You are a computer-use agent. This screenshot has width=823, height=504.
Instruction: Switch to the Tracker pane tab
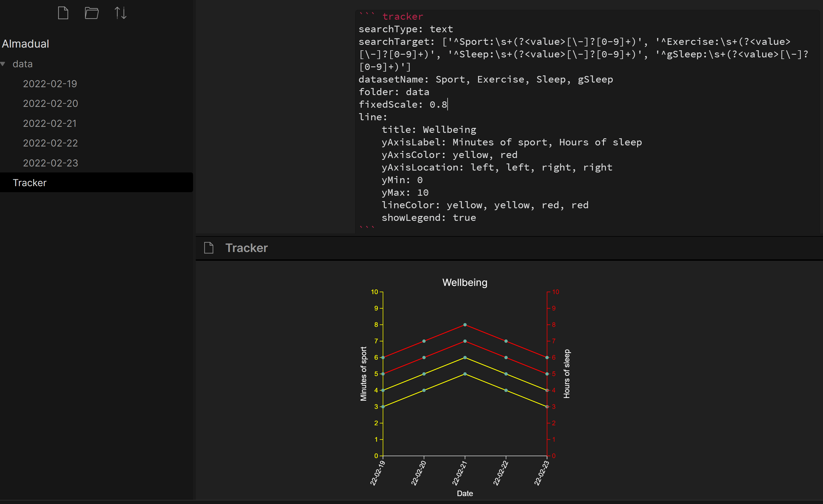tap(246, 248)
